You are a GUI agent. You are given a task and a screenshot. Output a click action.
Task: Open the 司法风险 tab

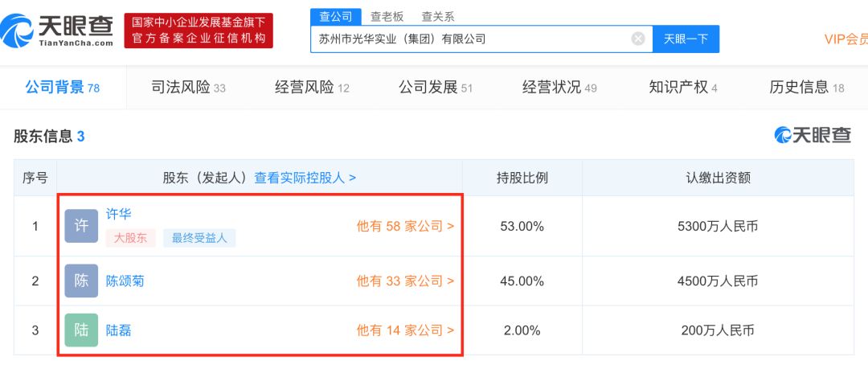click(188, 88)
